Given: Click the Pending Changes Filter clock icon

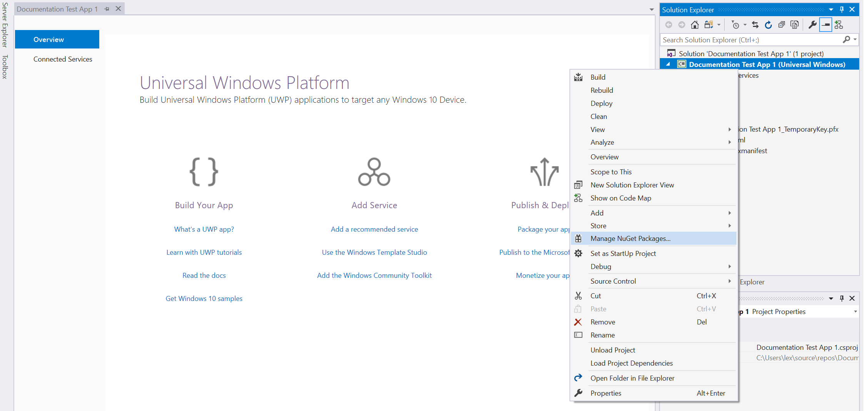Looking at the screenshot, I should coord(735,25).
